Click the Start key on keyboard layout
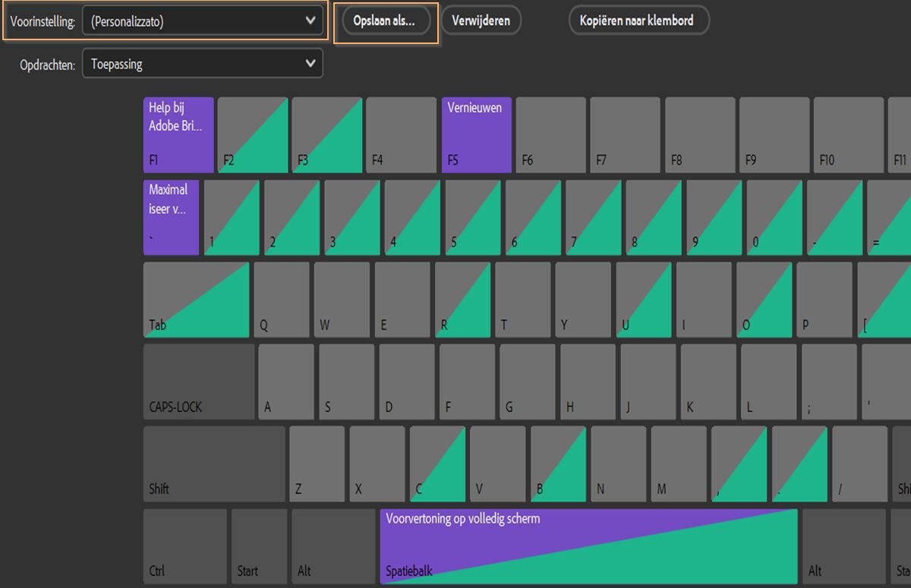Viewport: 911px width, 588px height. [x=259, y=546]
